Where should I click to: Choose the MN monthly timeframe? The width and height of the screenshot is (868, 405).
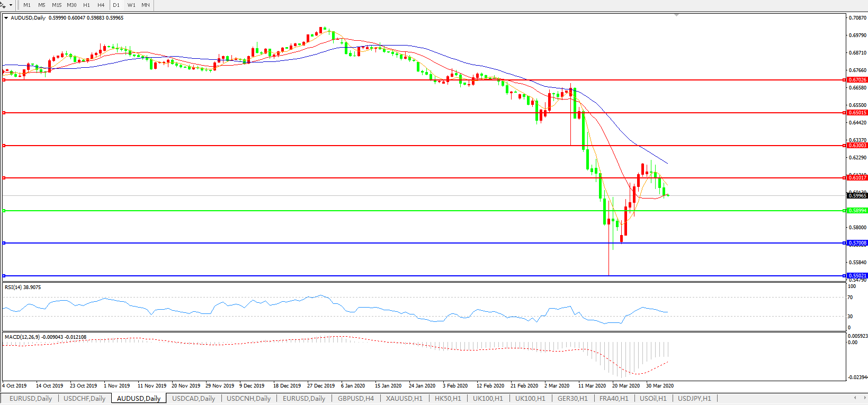(x=145, y=5)
